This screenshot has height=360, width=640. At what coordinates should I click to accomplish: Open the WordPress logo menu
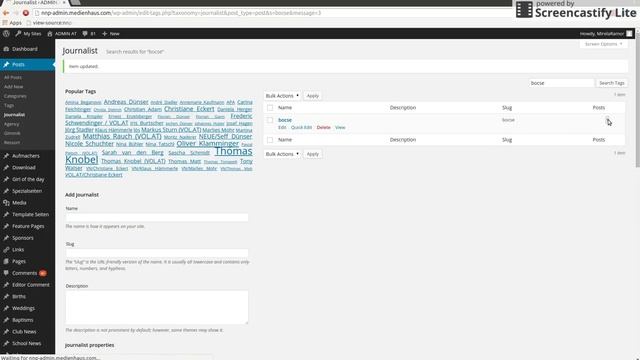pyautogui.click(x=6, y=33)
